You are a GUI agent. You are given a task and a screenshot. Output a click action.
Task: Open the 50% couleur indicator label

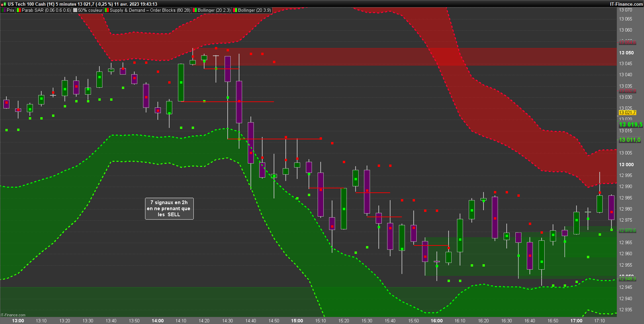click(90, 10)
